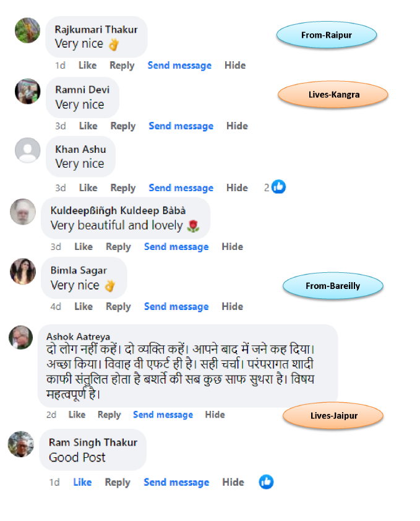Viewport: 420px width, 521px height.
Task: Open Ramni Devi's profile photo
Action: click(x=28, y=91)
